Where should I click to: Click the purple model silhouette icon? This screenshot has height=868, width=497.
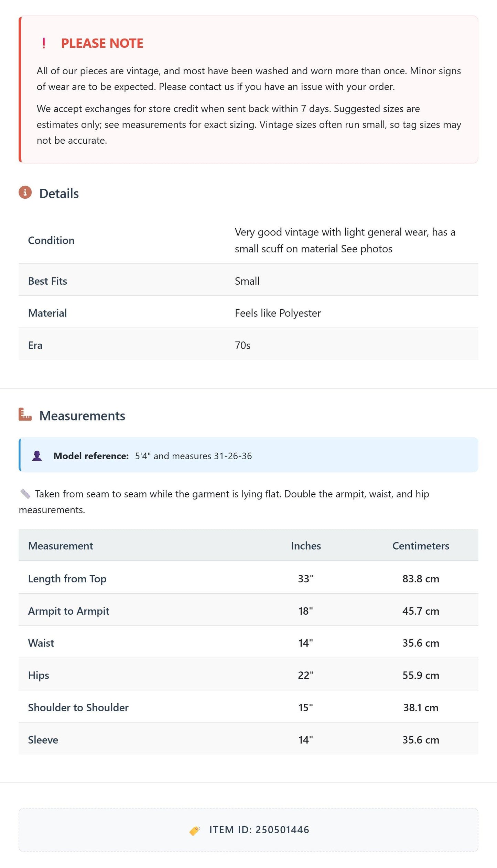tap(37, 456)
